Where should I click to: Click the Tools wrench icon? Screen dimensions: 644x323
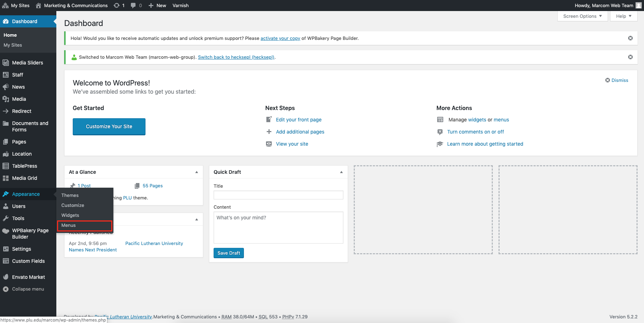(6, 218)
